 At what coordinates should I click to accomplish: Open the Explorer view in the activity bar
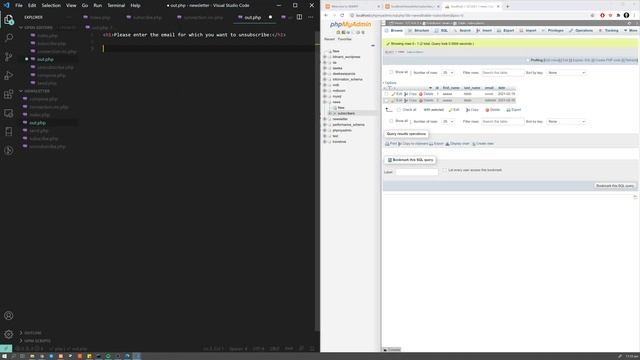coord(9,20)
